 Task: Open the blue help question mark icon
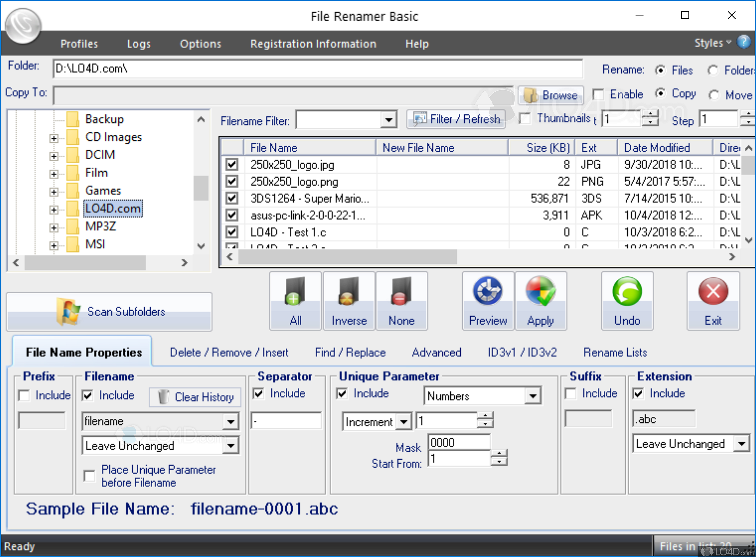pos(744,42)
